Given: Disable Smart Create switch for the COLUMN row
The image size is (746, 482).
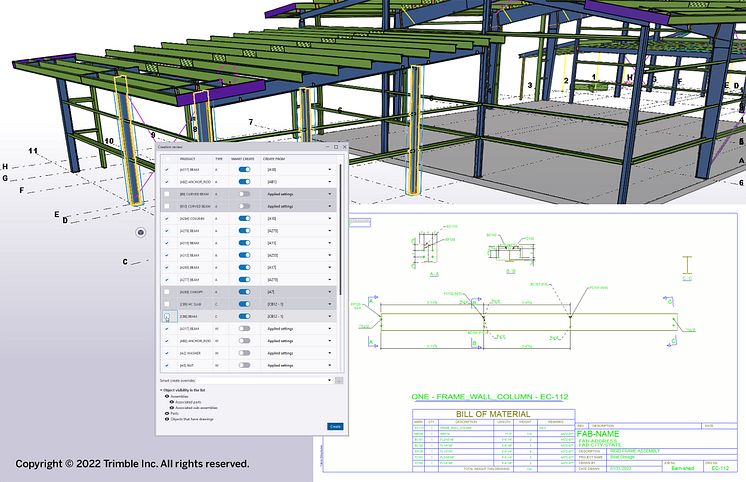Looking at the screenshot, I should 243,218.
